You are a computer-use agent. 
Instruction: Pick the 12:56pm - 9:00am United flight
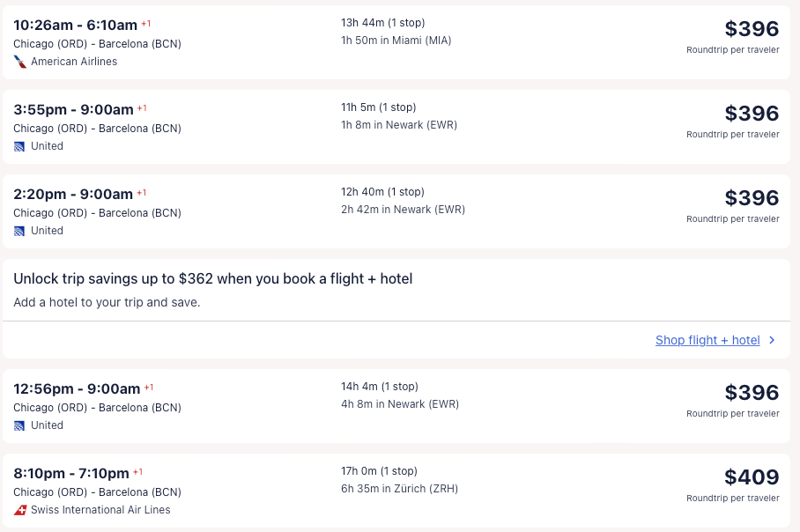coord(77,388)
